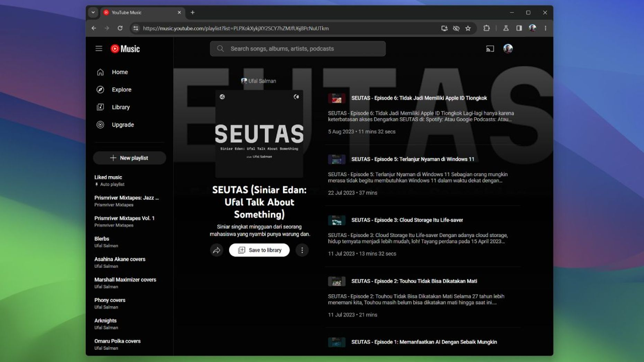Expand the podcast description text

pos(260,230)
